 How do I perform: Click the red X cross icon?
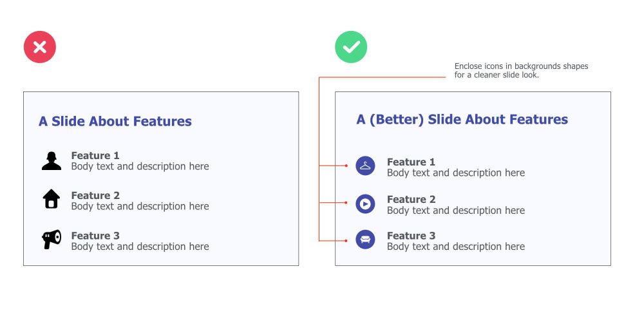(40, 47)
